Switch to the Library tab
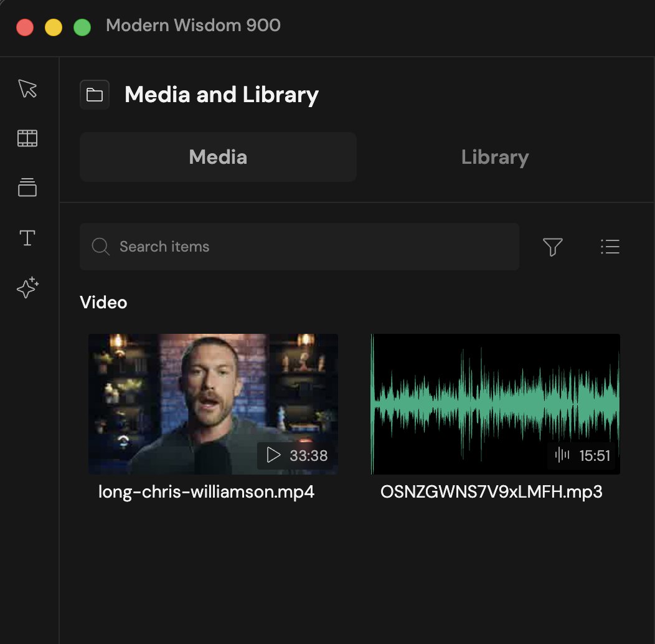The image size is (655, 644). coord(494,157)
